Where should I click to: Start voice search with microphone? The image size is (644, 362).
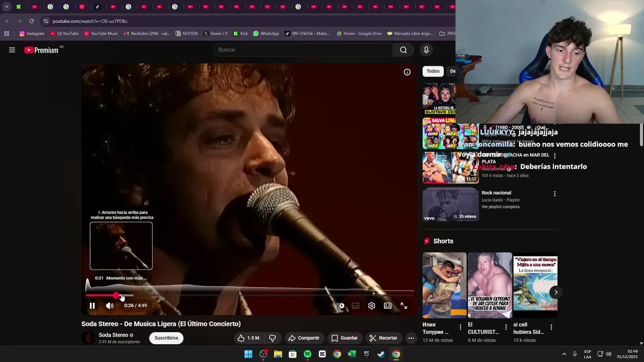(426, 50)
